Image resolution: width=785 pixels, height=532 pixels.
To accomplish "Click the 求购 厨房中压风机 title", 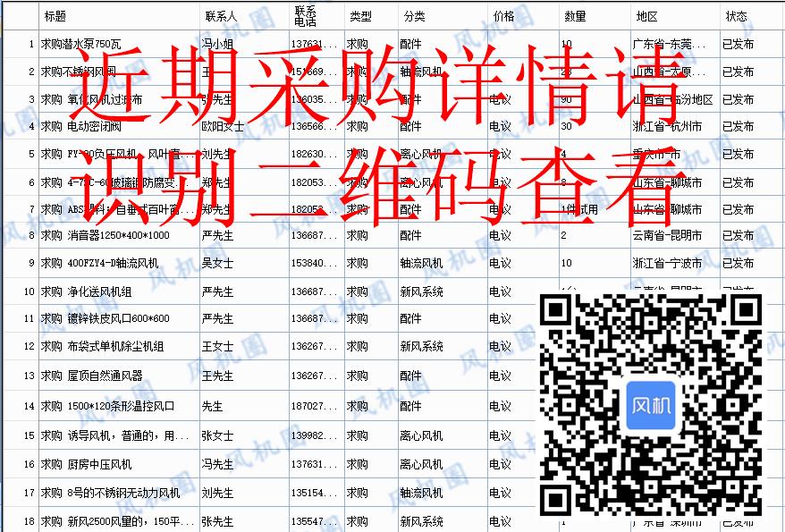I will 86,464.
